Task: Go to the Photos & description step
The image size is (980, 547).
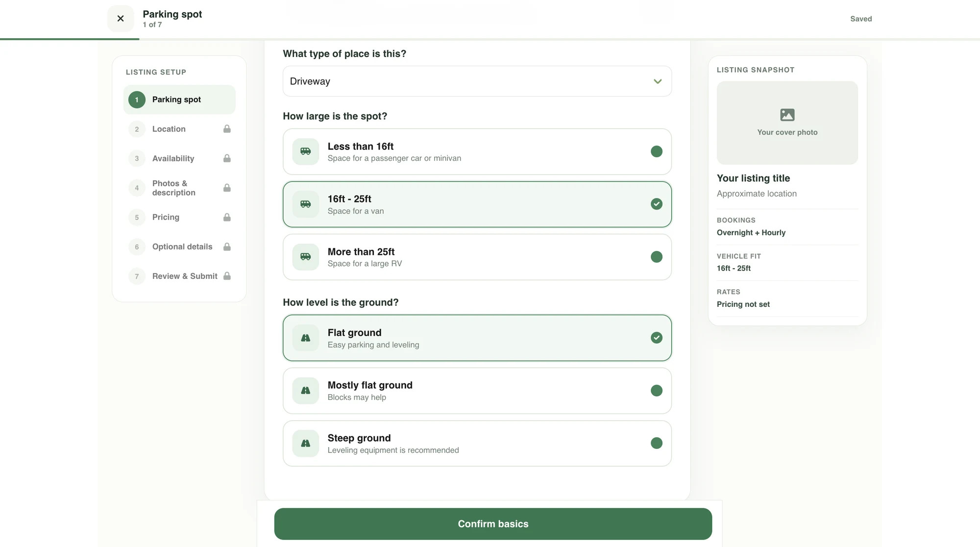Action: [x=179, y=188]
